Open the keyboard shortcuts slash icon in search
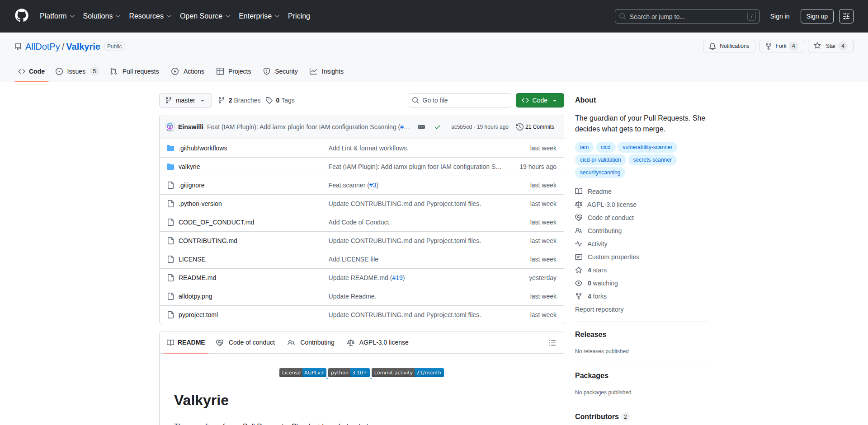 (x=751, y=16)
